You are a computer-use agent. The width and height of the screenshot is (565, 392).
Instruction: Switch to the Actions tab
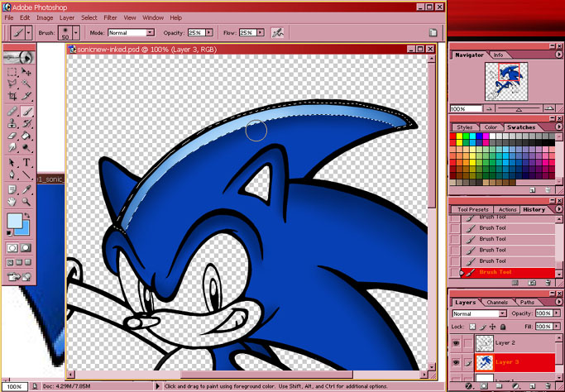pyautogui.click(x=507, y=209)
